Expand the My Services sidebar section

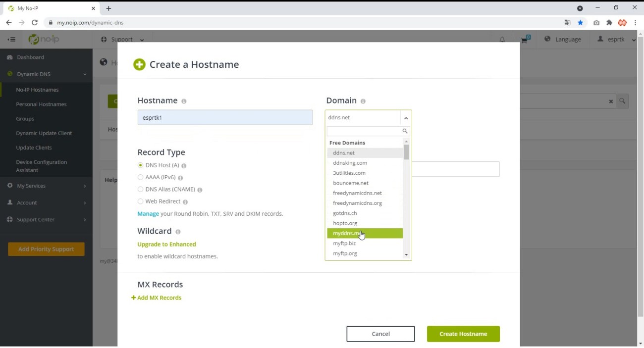[x=46, y=186]
